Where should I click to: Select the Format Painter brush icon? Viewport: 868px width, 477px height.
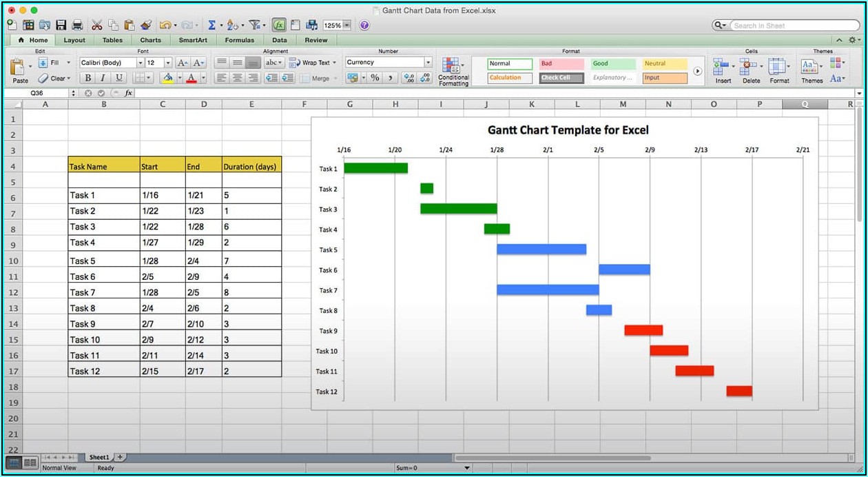[x=146, y=26]
